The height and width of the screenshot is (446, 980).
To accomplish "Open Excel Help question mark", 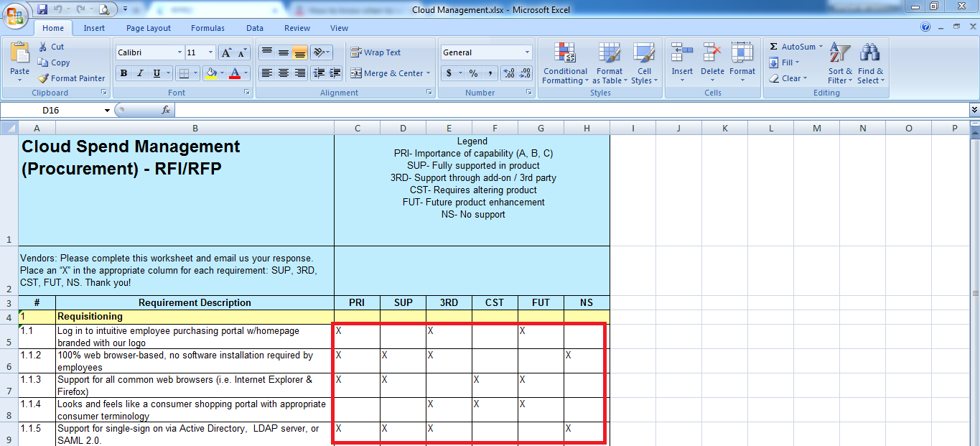I will point(925,27).
